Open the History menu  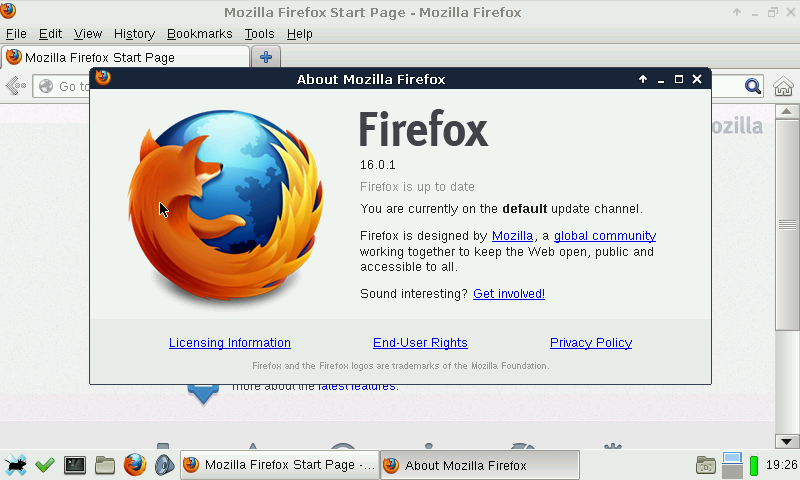click(x=134, y=34)
